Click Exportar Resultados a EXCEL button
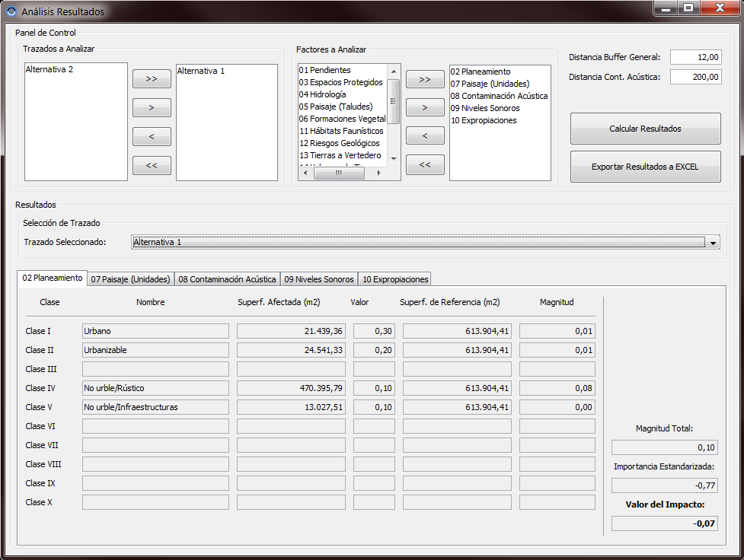744x560 pixels. [645, 167]
